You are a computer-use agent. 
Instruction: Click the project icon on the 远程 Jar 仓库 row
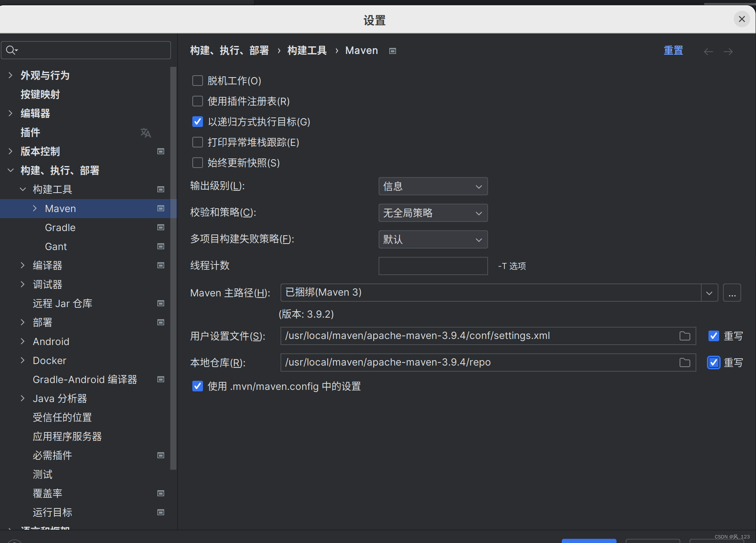tap(161, 303)
